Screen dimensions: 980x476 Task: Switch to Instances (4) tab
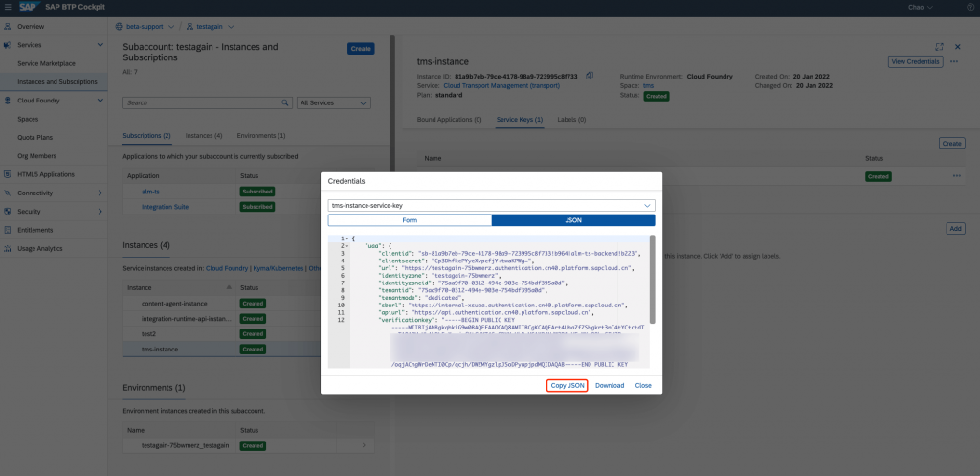204,136
